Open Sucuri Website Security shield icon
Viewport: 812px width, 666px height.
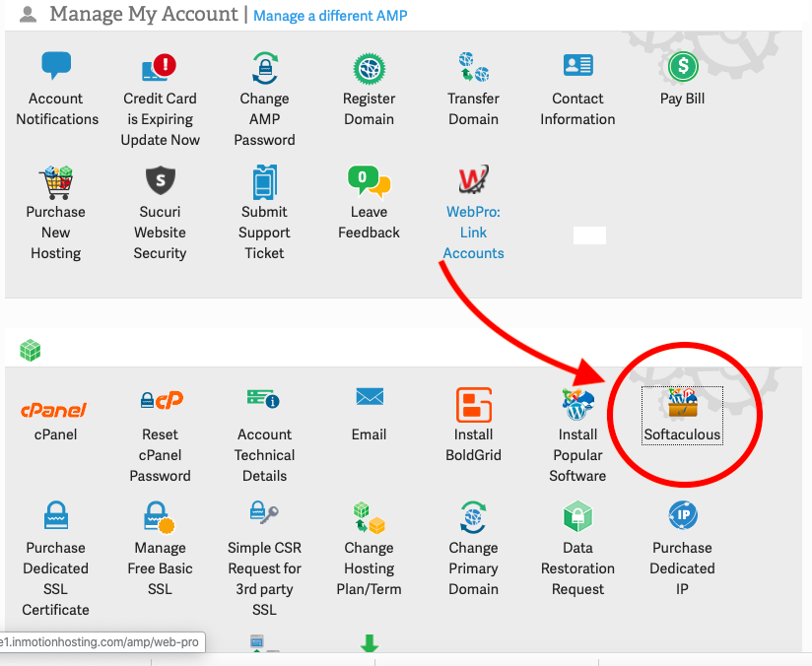160,180
